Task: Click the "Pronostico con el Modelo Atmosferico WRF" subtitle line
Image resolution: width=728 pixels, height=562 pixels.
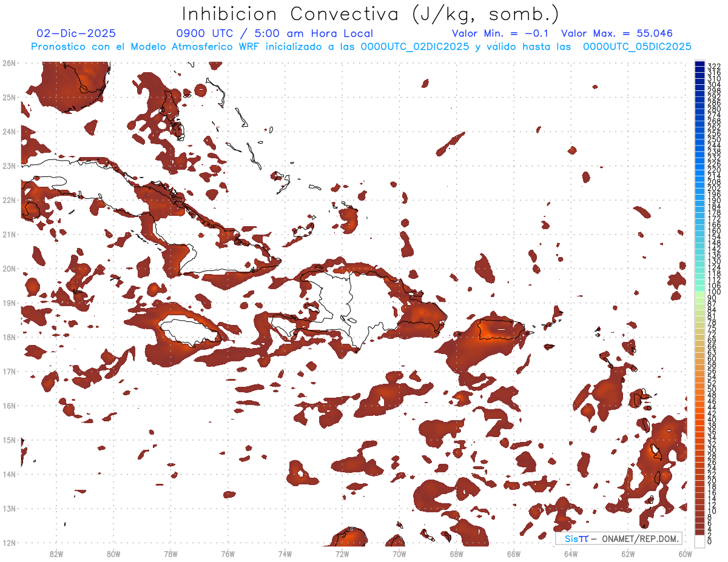Action: coord(361,47)
